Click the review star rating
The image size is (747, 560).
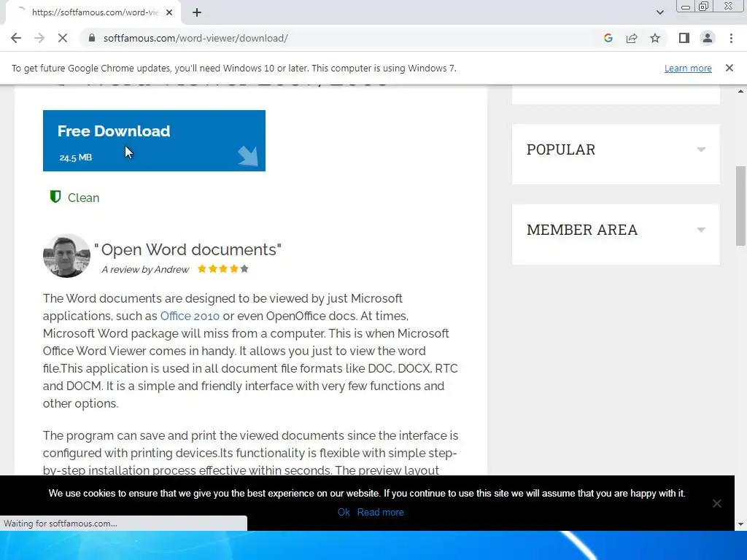[x=223, y=269]
